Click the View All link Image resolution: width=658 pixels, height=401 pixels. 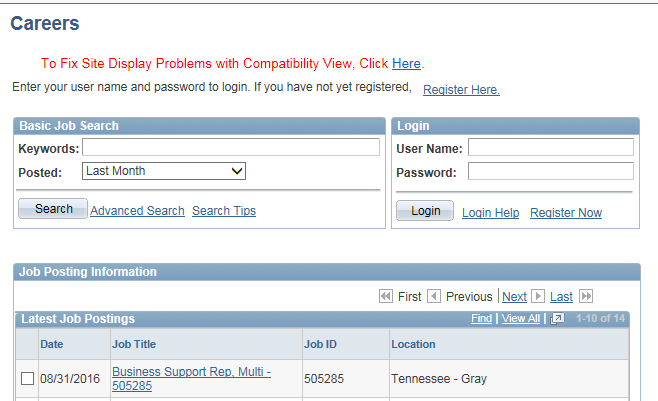[520, 319]
